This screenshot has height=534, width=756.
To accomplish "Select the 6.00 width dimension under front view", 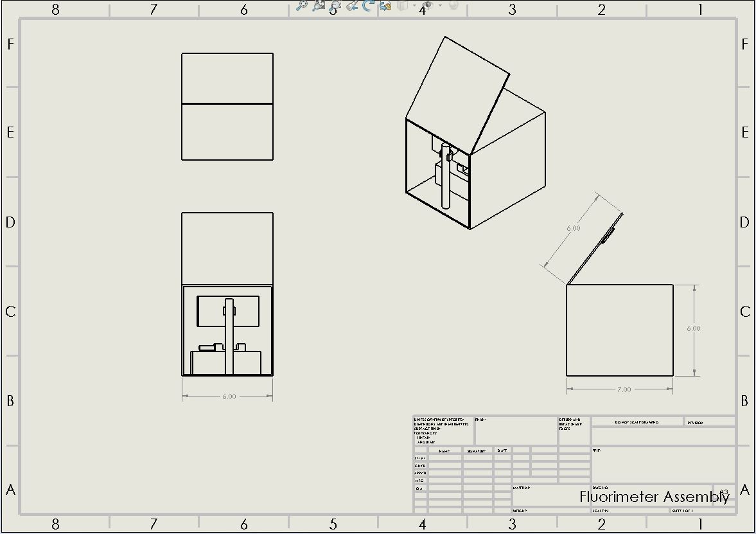I will point(229,396).
